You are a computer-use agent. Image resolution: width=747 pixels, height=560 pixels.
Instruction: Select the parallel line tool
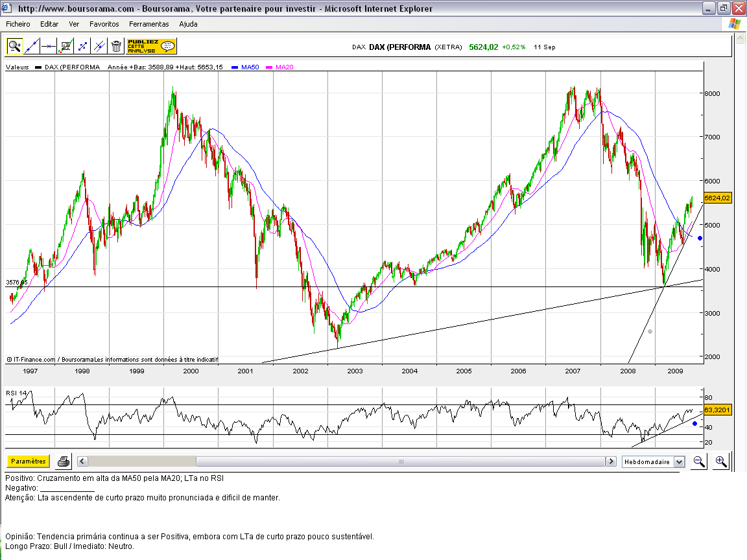coord(99,46)
